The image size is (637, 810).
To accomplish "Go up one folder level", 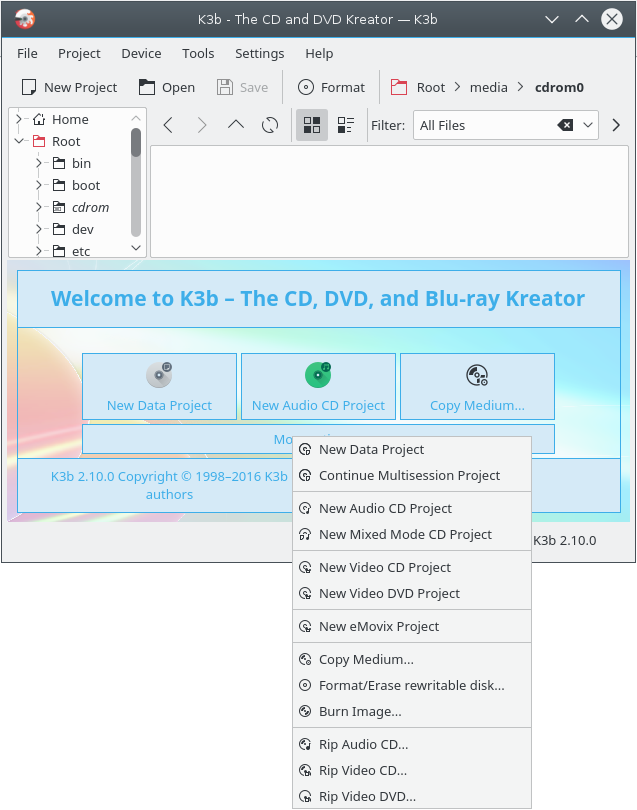I will [235, 125].
